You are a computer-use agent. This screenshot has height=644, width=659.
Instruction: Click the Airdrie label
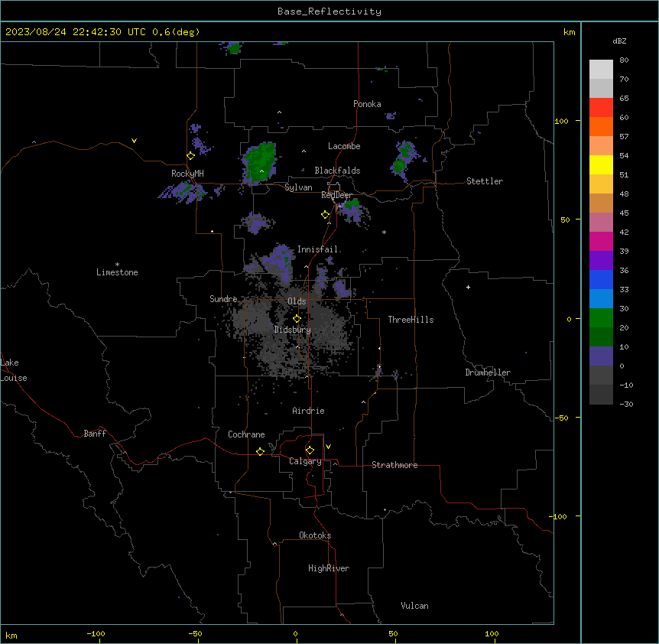click(x=309, y=411)
